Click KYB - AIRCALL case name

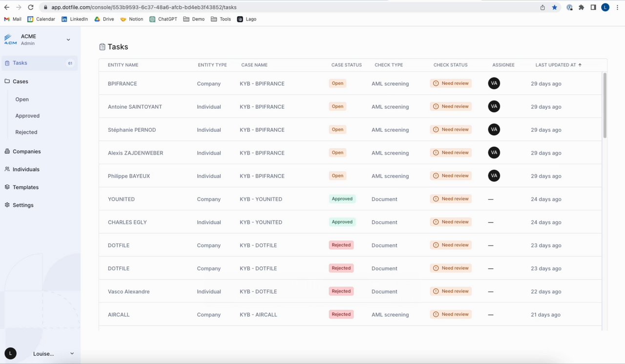click(258, 315)
